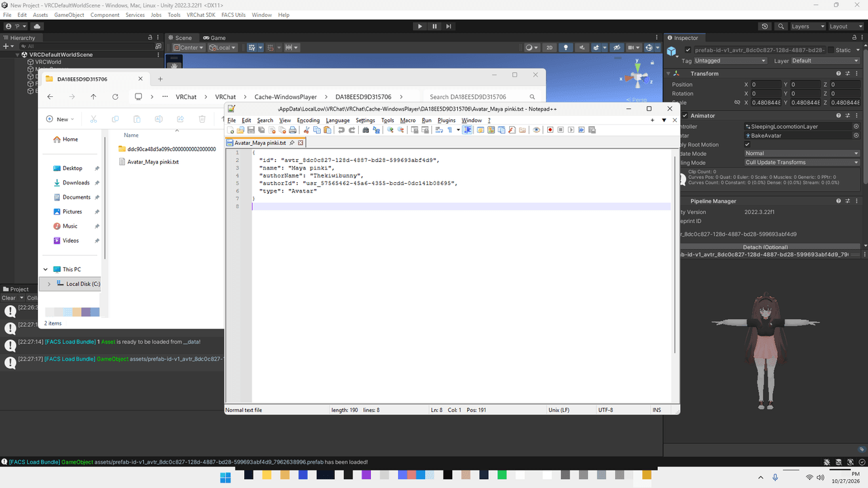Click the Save icon in Notepad++ toolbar
Viewport: 868px width, 488px height.
point(251,130)
